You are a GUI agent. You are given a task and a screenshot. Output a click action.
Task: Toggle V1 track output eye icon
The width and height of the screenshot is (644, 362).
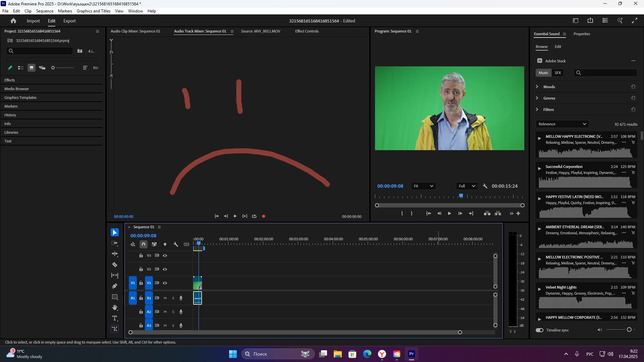[x=165, y=283]
